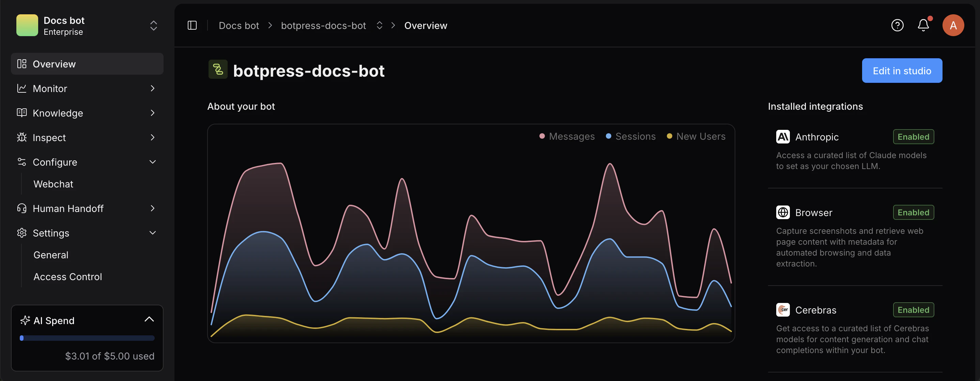Open the Human Handoff headset icon
The height and width of the screenshot is (381, 980).
(x=22, y=208)
